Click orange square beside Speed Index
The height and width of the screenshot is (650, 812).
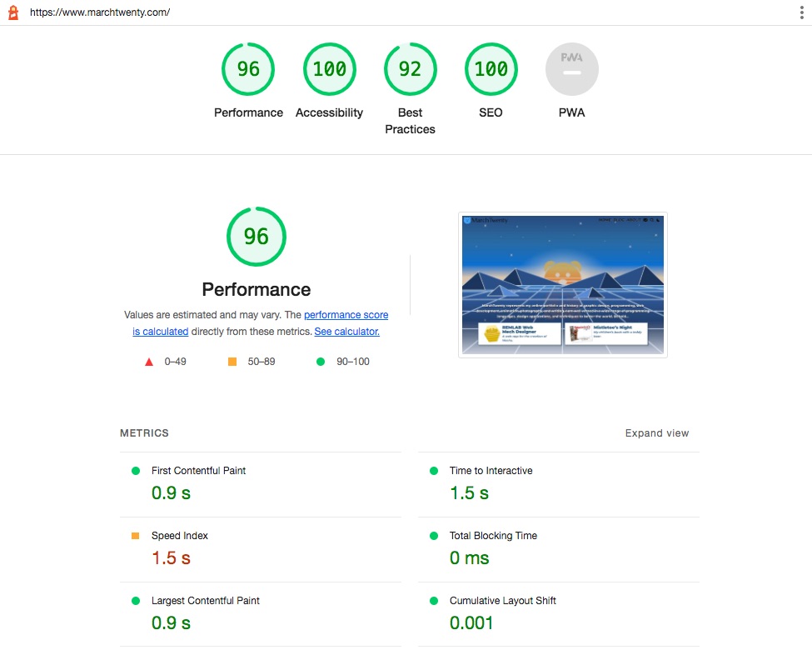(x=135, y=536)
